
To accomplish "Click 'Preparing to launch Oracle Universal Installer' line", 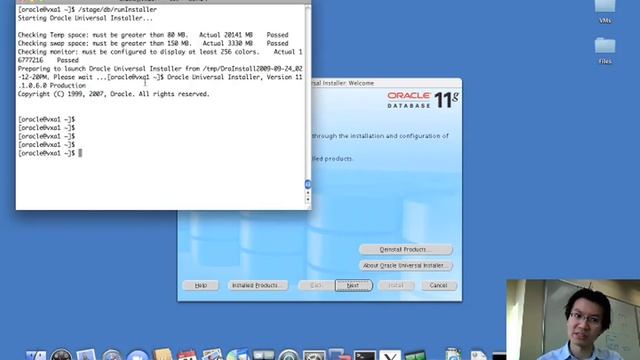I will tap(160, 69).
